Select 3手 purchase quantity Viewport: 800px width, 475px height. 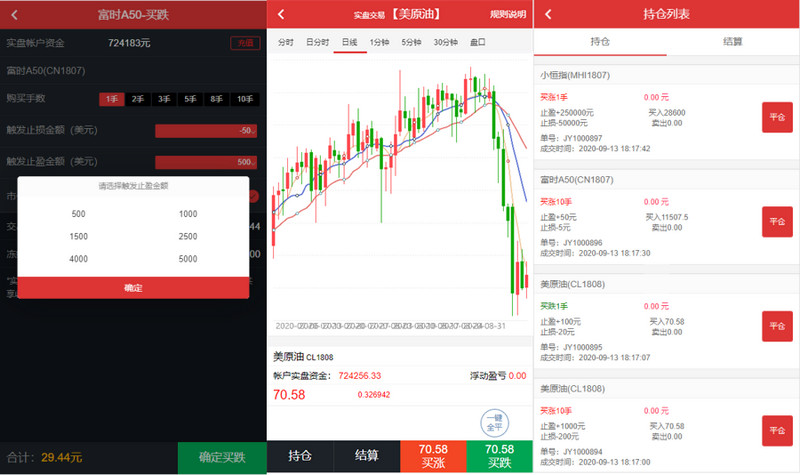click(x=164, y=99)
